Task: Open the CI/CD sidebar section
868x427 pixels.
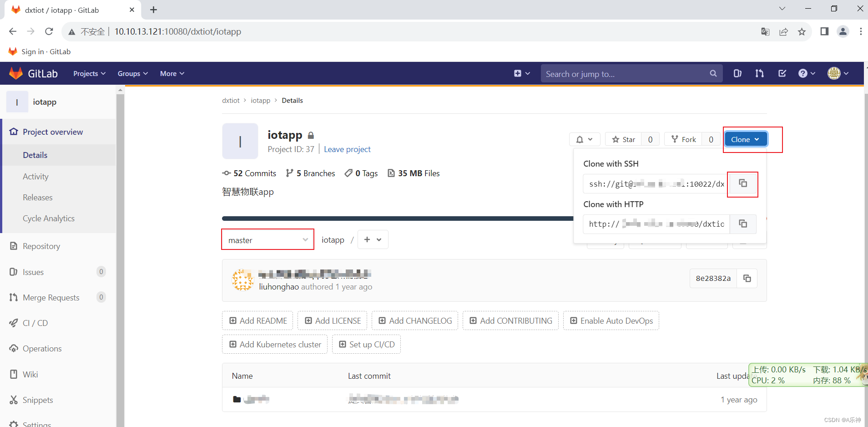Action: pos(35,323)
